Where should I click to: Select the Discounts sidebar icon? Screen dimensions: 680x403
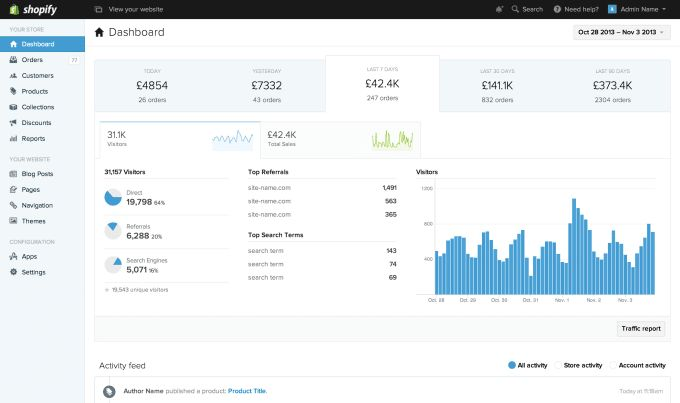13,123
